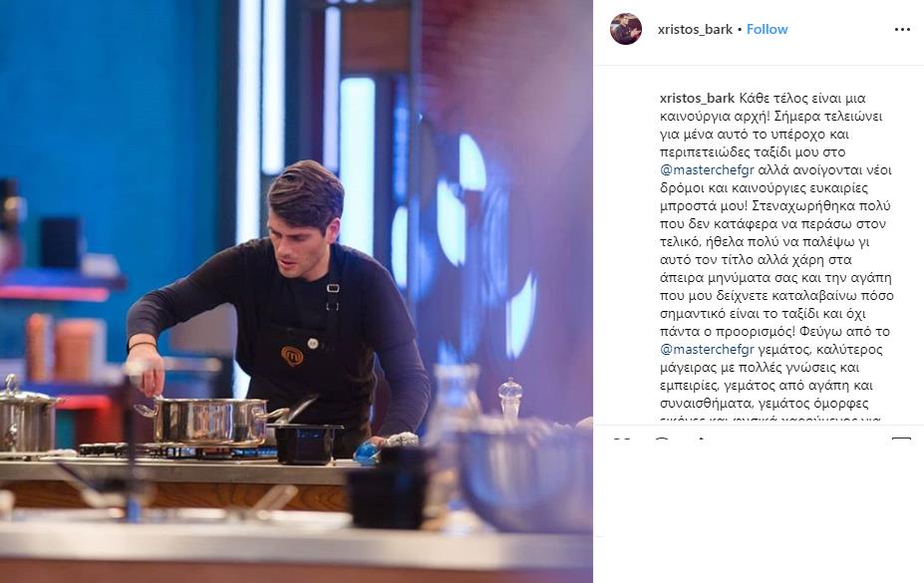Click the Greek caption text paragraph

(776, 259)
